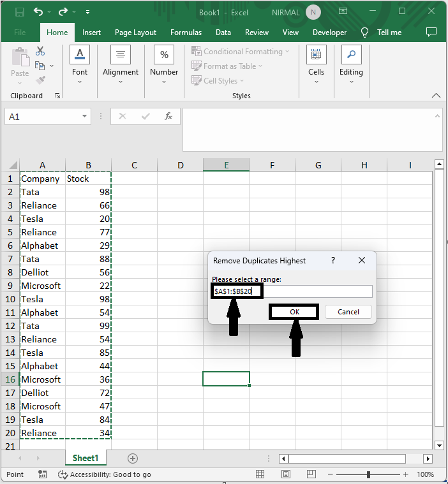Viewport: 448px width, 484px height.
Task: Open the Name Box dropdown arrow
Action: (x=84, y=116)
